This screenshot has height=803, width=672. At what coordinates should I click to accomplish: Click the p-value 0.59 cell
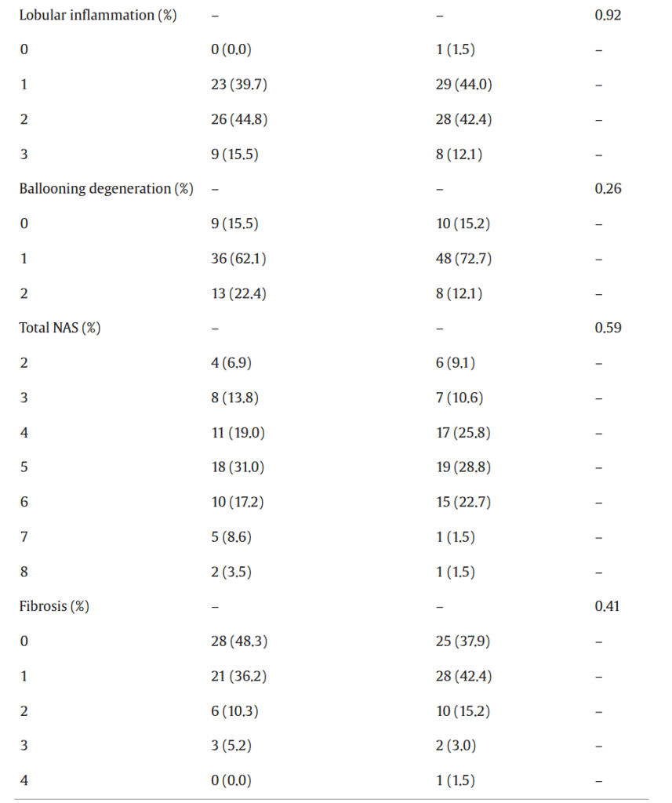(x=608, y=328)
